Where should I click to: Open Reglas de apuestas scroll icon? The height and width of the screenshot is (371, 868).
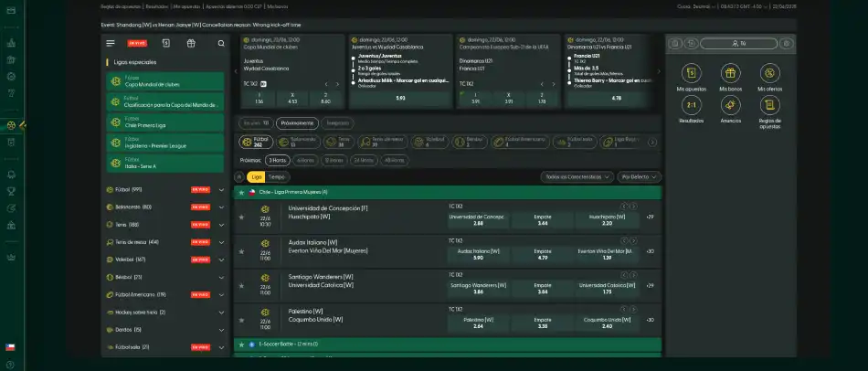tap(768, 105)
